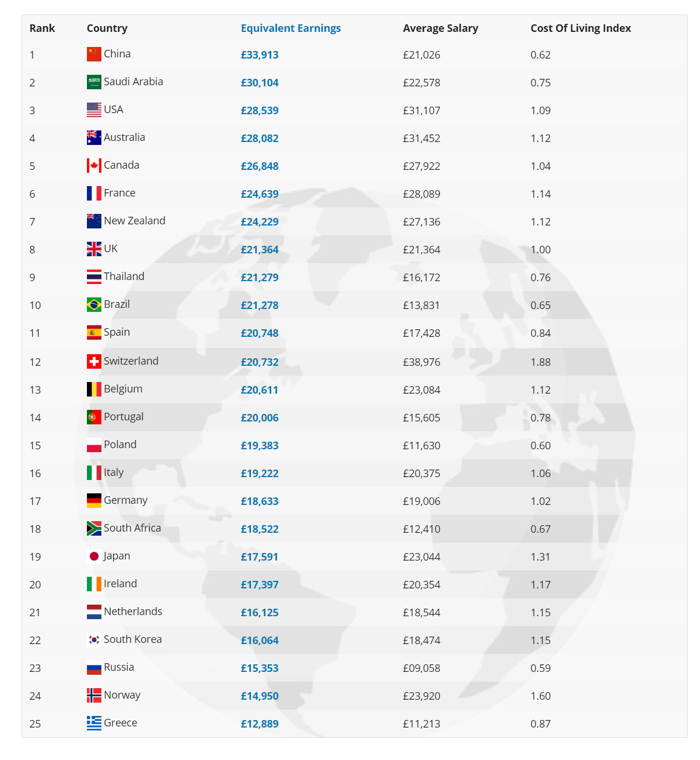Click the Canada flag icon
Screen dimensions: 700x760
(x=94, y=166)
